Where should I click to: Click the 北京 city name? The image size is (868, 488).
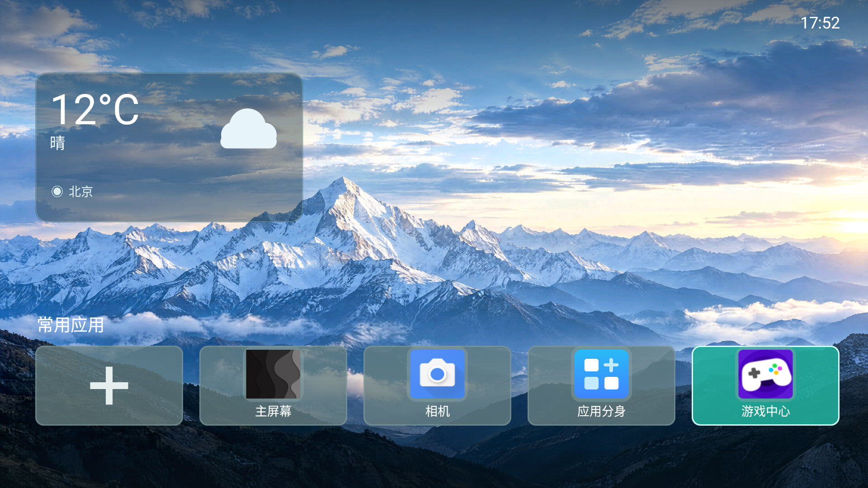click(81, 192)
